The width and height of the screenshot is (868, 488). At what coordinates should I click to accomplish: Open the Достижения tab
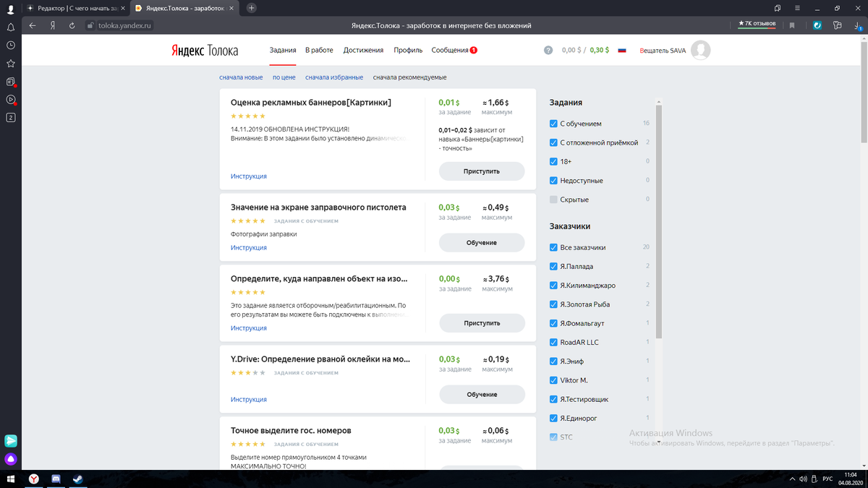tap(363, 51)
